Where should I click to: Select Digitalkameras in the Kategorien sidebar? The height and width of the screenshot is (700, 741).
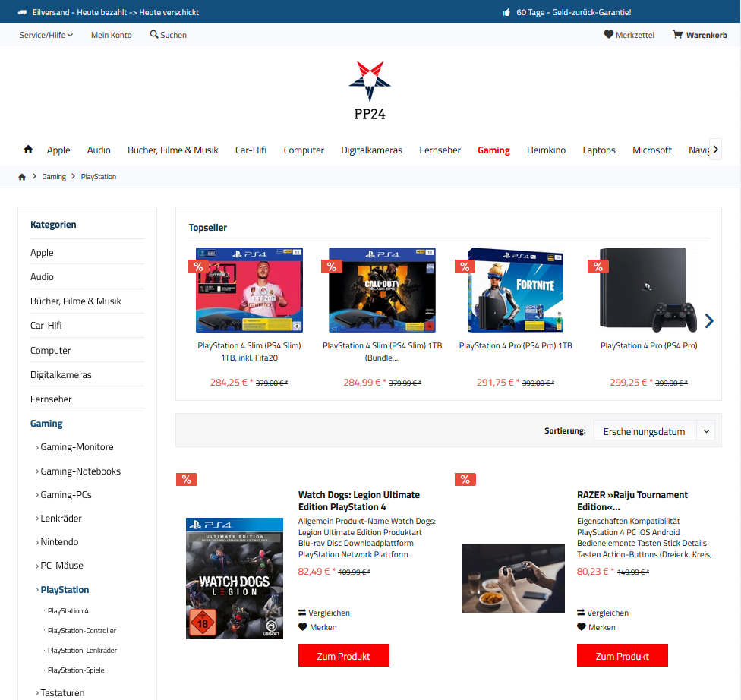(61, 374)
